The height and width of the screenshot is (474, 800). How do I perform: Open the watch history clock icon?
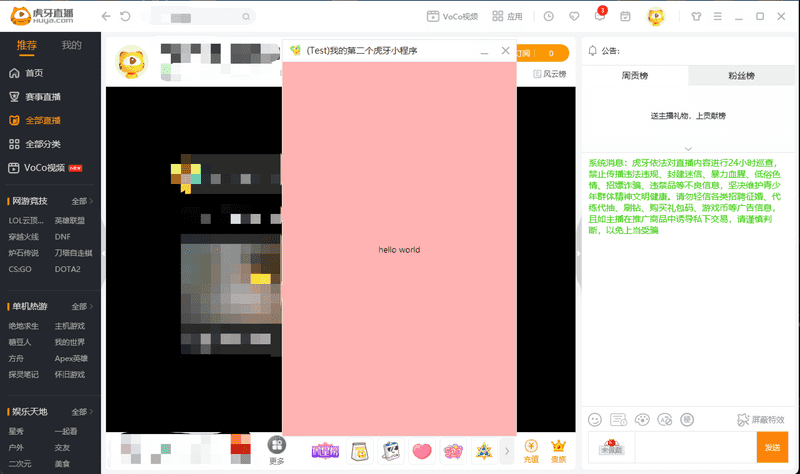[549, 17]
